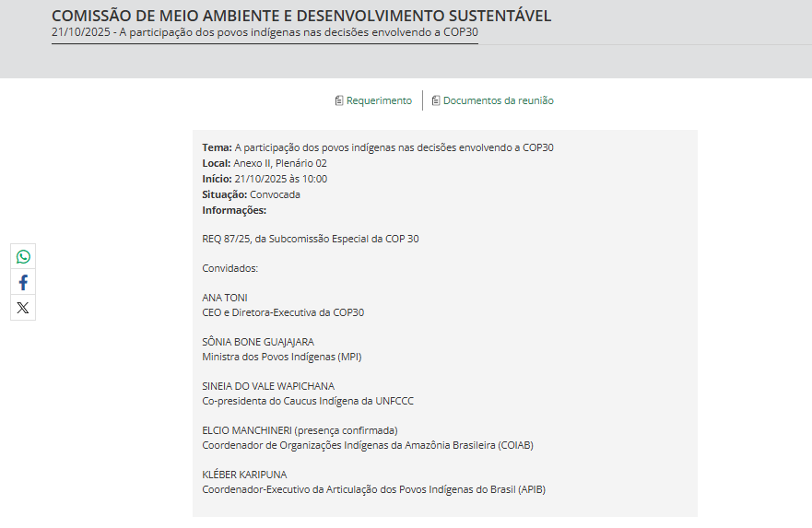Click the 21/10/2025 meeting subtitle
The width and height of the screenshot is (812, 528).
(265, 32)
